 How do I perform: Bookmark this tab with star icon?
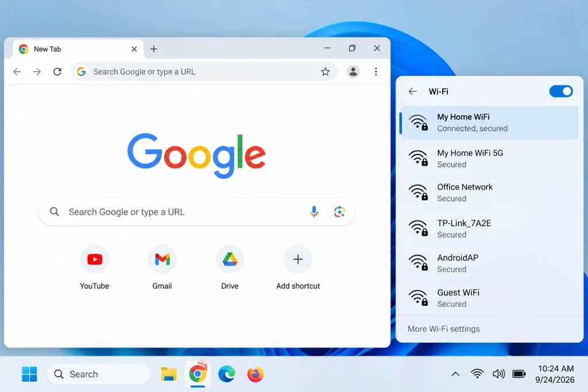coord(325,72)
